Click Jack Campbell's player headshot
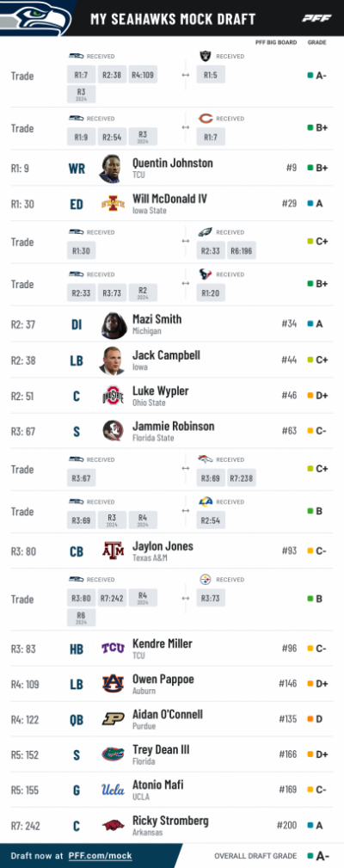 pyautogui.click(x=113, y=360)
